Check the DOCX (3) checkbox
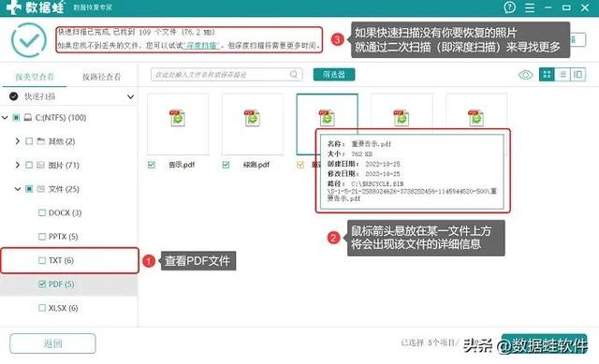 (42, 212)
